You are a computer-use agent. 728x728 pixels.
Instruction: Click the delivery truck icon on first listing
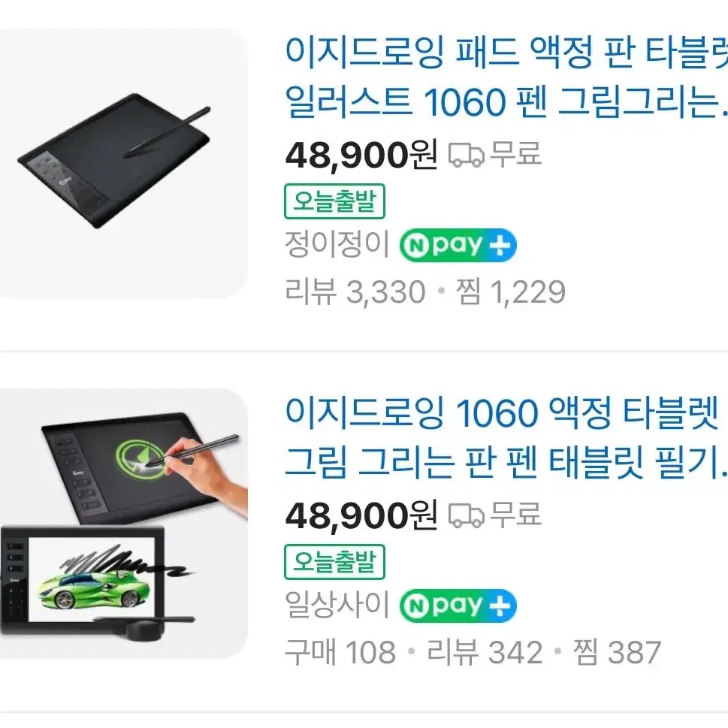click(x=466, y=155)
